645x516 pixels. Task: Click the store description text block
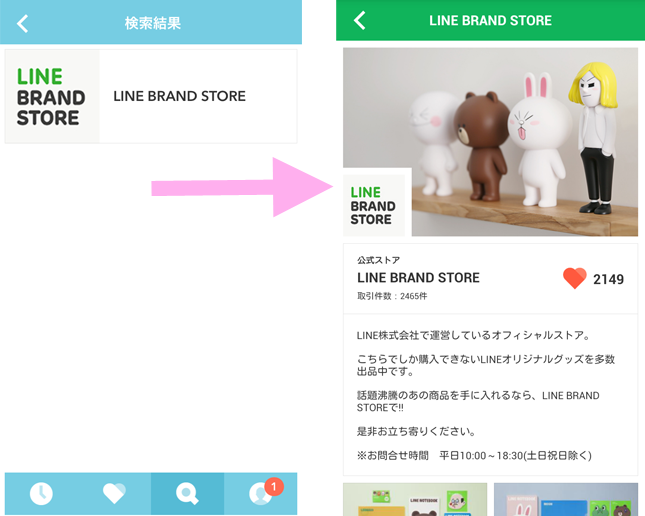[486, 395]
